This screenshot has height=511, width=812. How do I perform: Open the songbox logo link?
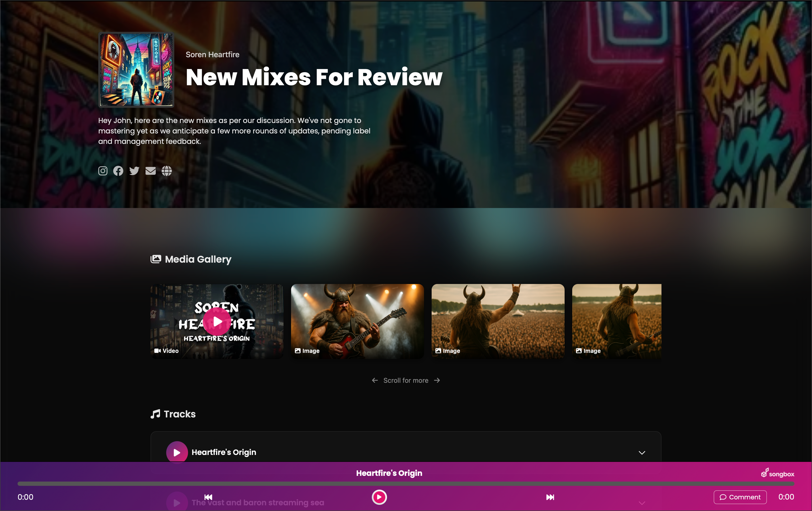click(x=778, y=473)
